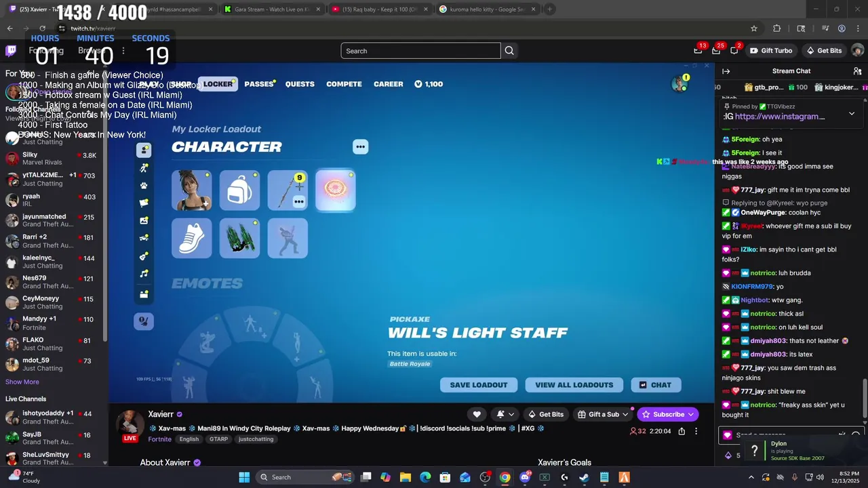The width and height of the screenshot is (868, 488).
Task: Click the English tag
Action: (x=189, y=439)
